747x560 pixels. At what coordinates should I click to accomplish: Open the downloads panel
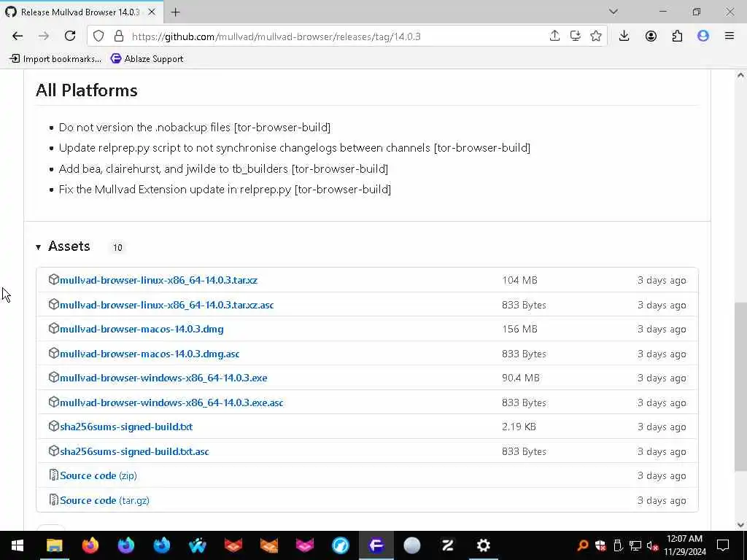624,36
